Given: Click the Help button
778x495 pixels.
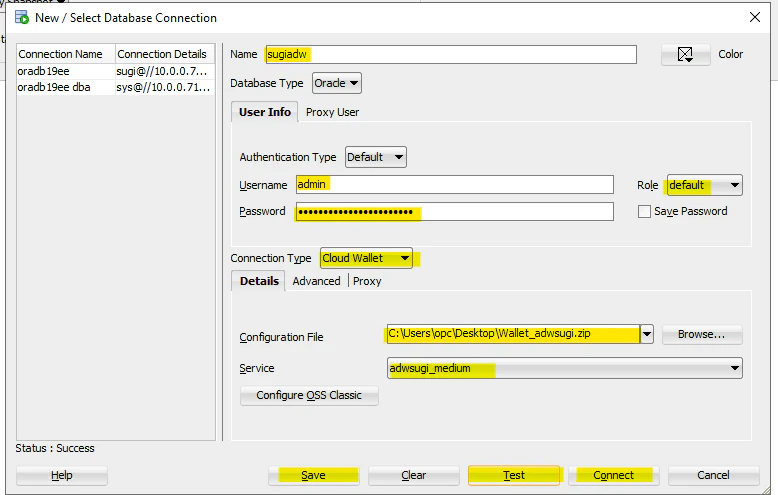Looking at the screenshot, I should [62, 475].
